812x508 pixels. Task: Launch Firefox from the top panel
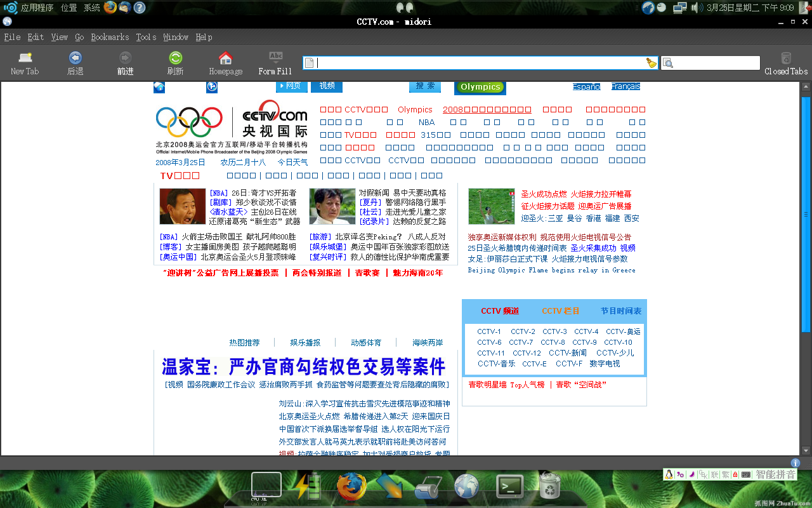[110, 7]
